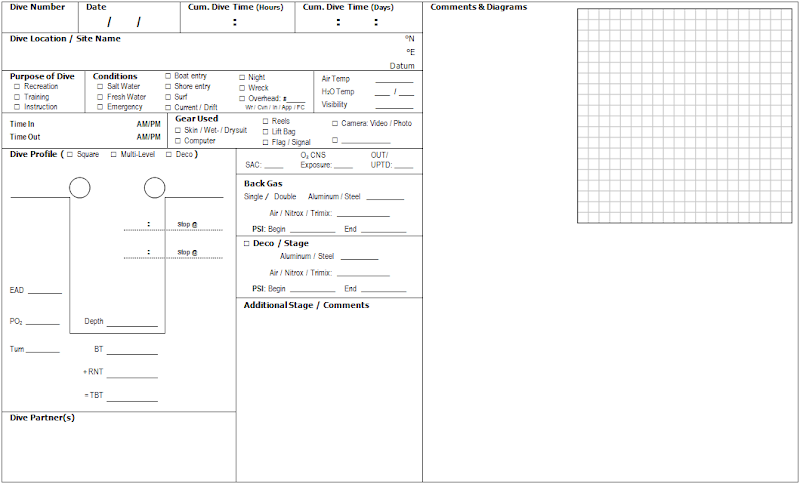This screenshot has width=800, height=484.
Task: Click the Visibility blank line
Action: coord(394,107)
